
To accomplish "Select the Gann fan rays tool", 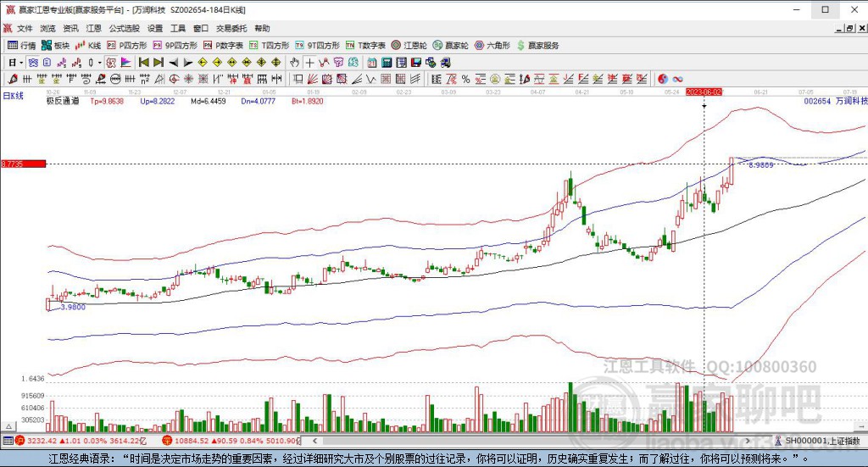I will pyautogui.click(x=312, y=79).
